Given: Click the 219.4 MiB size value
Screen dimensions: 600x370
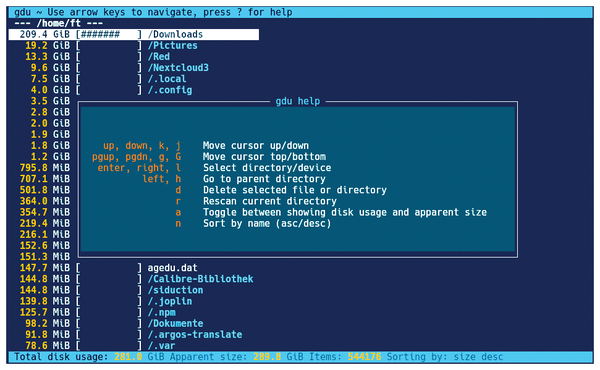Looking at the screenshot, I should pos(45,223).
